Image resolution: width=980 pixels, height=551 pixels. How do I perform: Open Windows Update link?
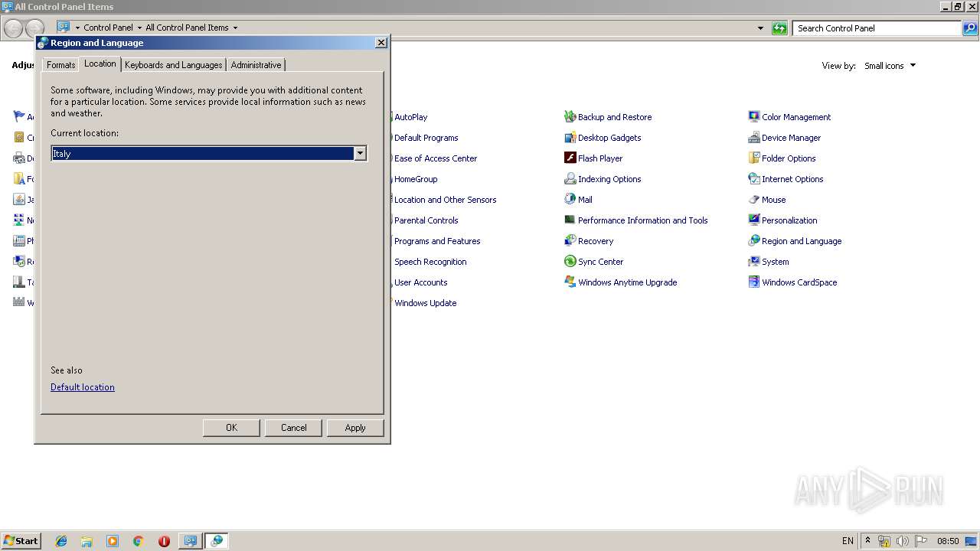tap(425, 303)
